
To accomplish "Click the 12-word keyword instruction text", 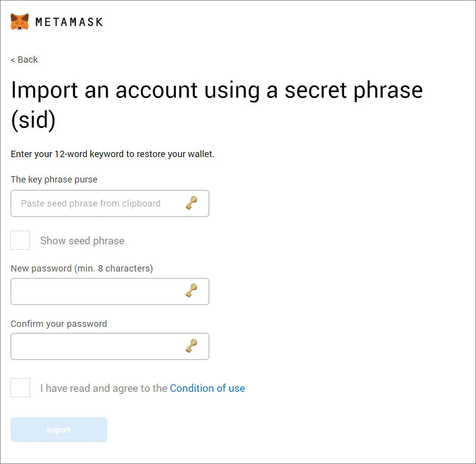I will point(113,154).
